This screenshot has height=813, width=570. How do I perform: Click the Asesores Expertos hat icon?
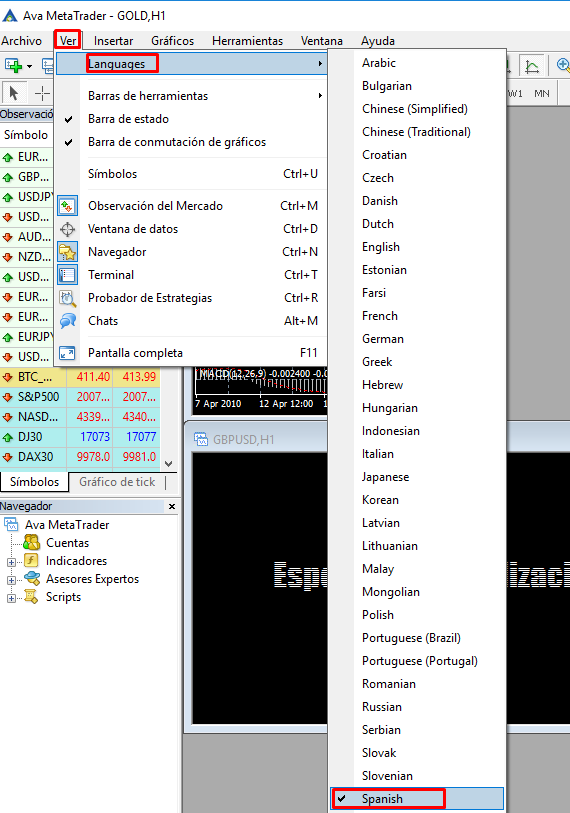(32, 578)
